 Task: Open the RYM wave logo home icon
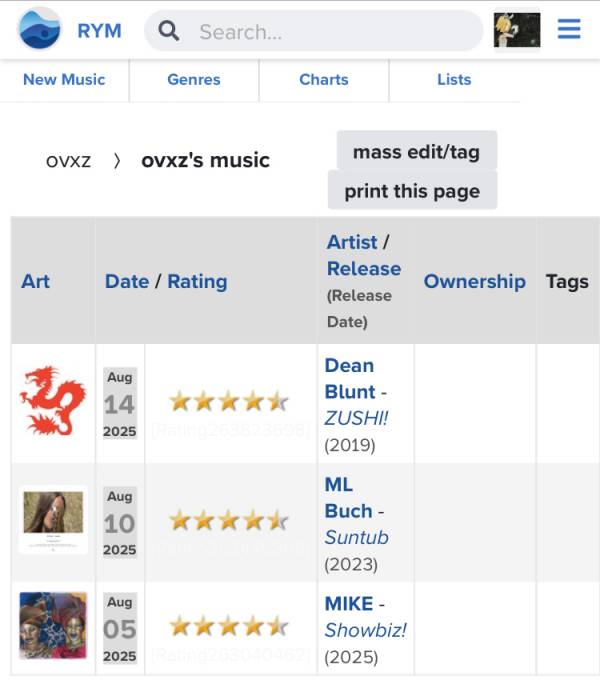39,29
